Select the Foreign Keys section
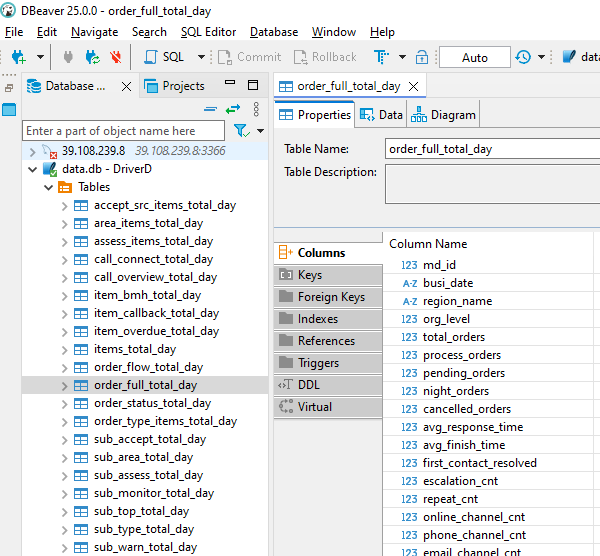Screen dimensions: 600x556 328,297
